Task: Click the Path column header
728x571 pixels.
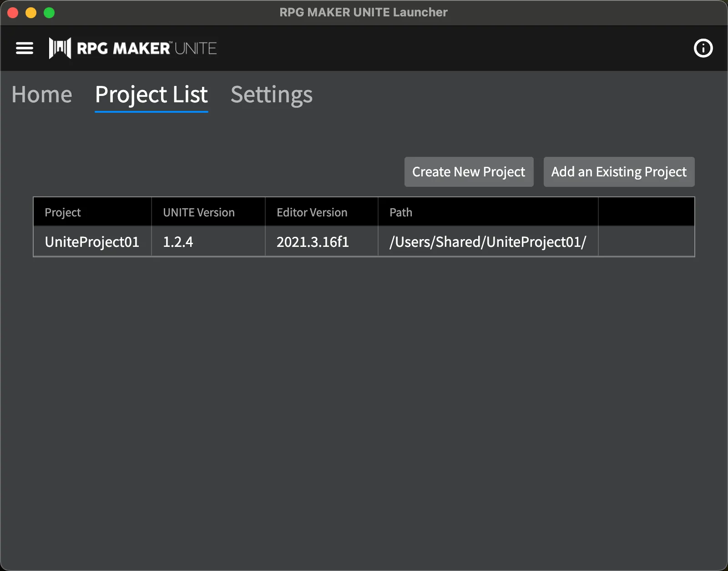Action: point(401,212)
